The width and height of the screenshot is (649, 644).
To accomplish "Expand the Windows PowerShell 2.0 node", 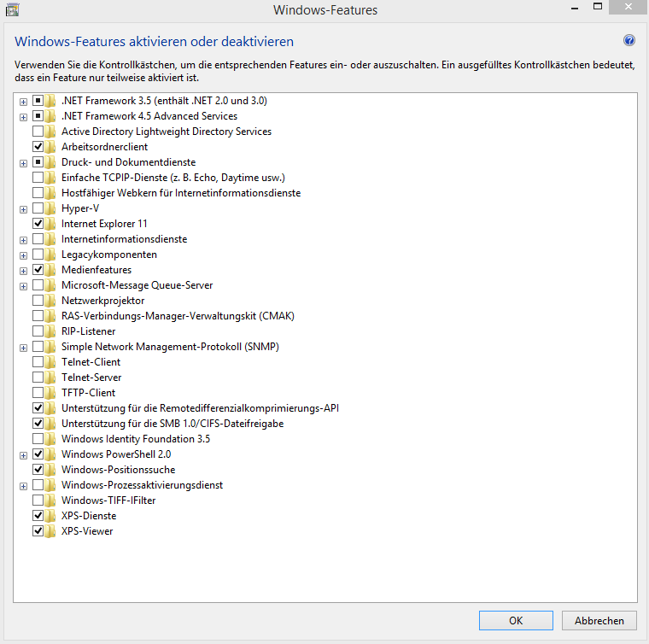I will [24, 455].
